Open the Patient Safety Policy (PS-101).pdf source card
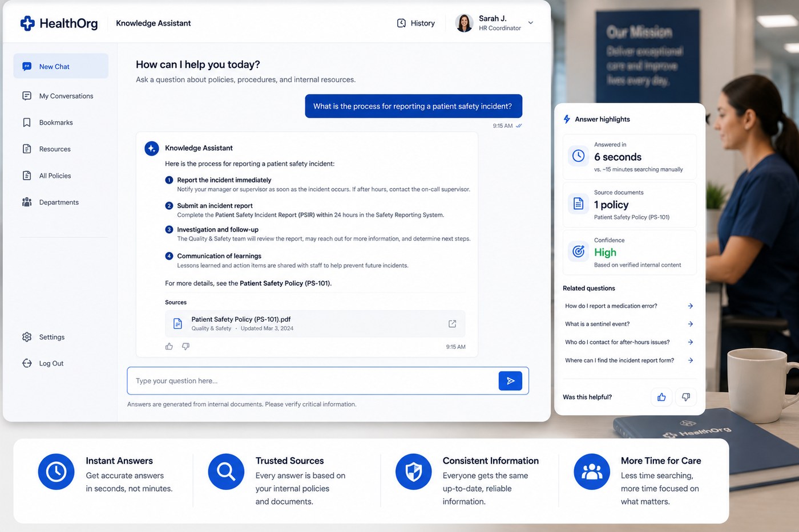 pyautogui.click(x=315, y=323)
